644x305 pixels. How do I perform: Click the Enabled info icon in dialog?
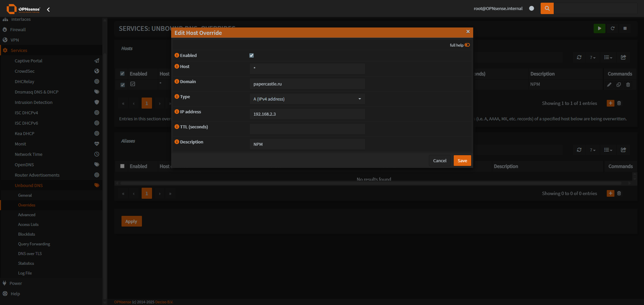click(177, 55)
